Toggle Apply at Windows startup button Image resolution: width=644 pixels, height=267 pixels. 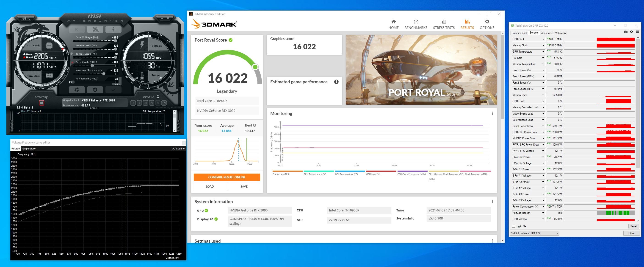pyautogui.click(x=41, y=103)
